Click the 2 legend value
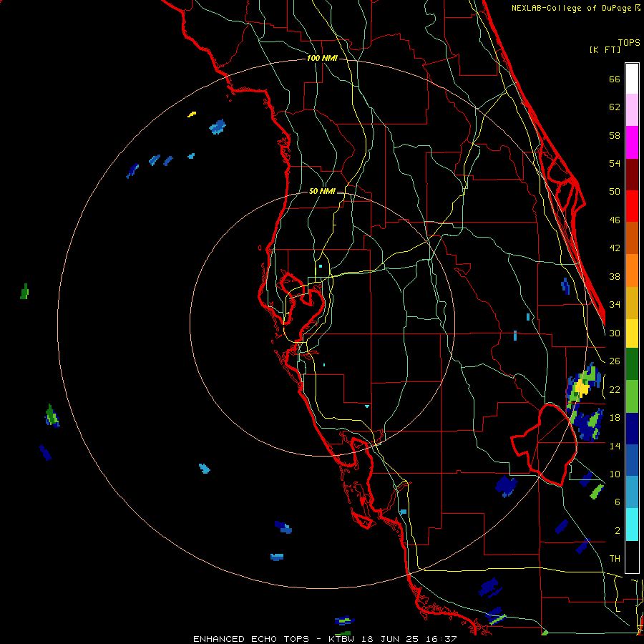The height and width of the screenshot is (644, 644). point(618,531)
